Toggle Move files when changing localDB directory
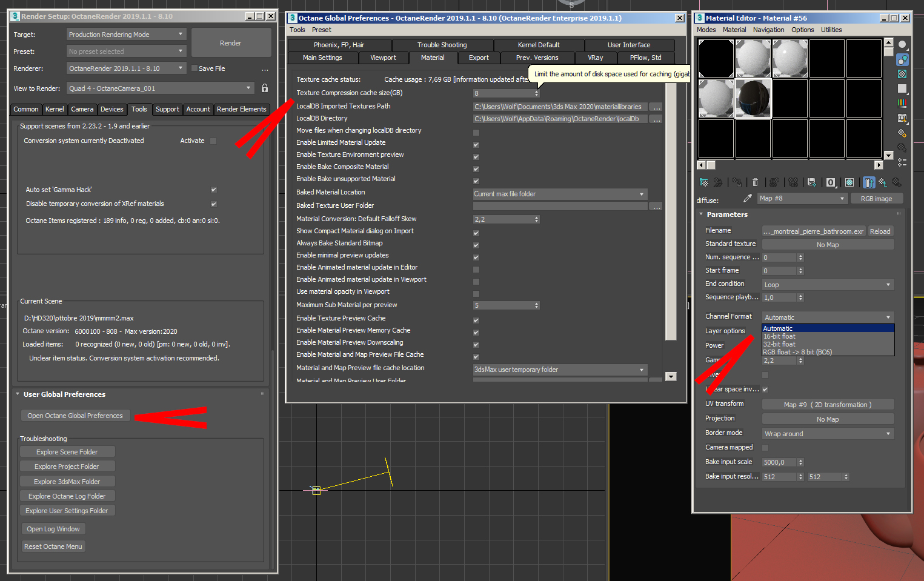 click(476, 133)
